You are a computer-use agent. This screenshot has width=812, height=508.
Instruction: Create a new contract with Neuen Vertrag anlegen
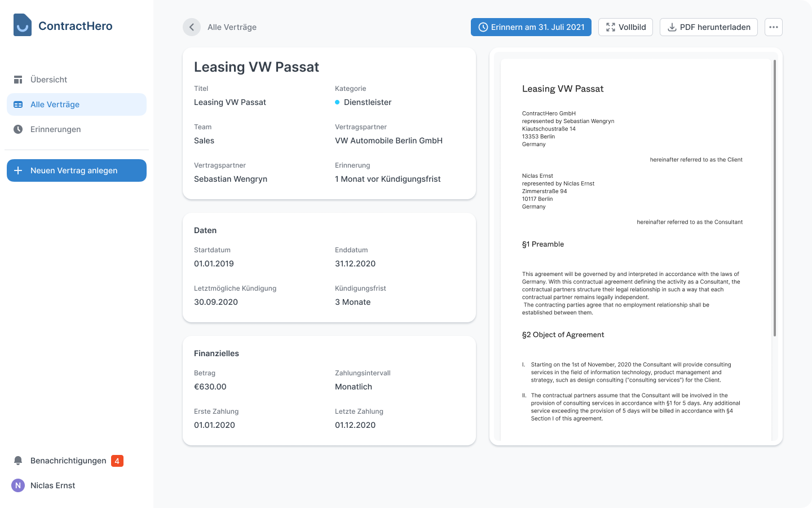pyautogui.click(x=77, y=170)
